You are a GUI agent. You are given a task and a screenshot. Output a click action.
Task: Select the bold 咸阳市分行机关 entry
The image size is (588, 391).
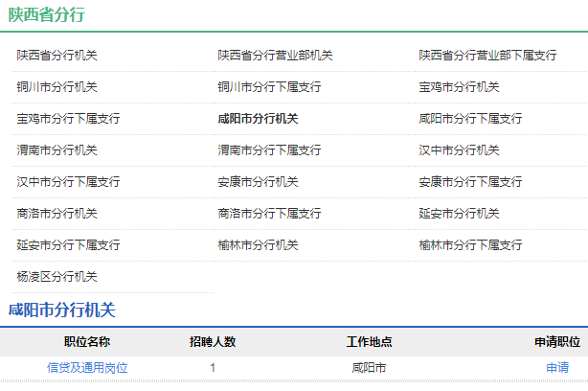(x=258, y=119)
